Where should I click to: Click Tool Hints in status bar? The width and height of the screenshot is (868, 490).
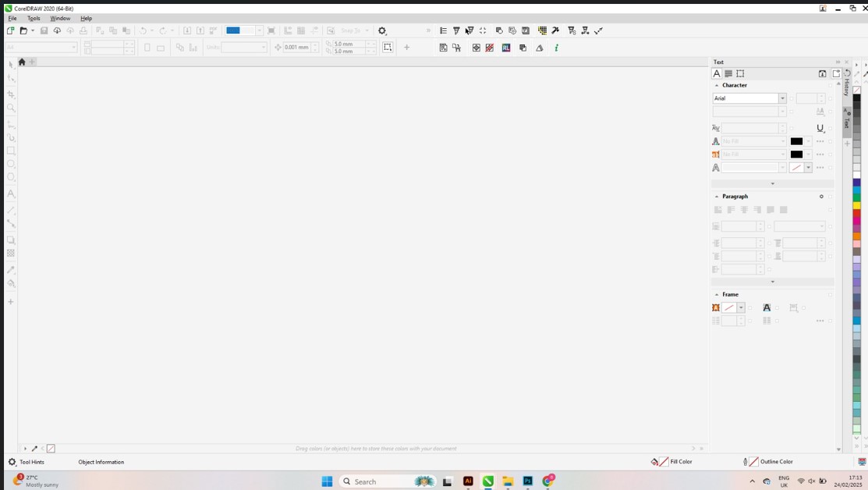click(x=31, y=462)
